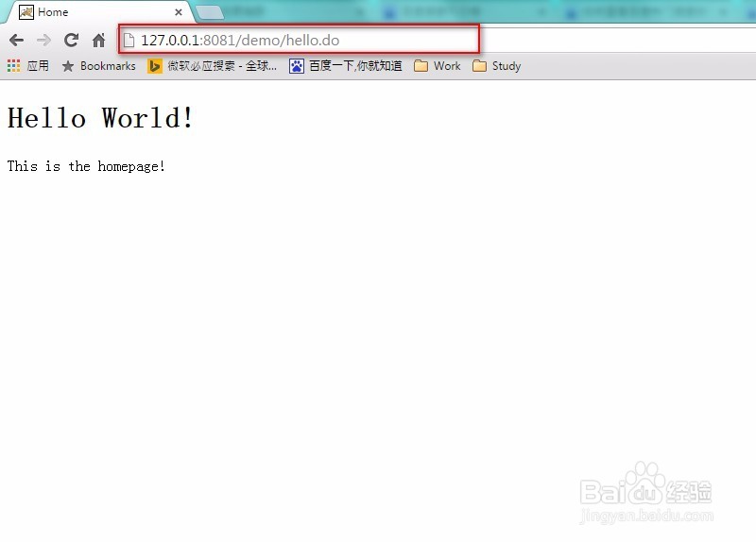Open the Study bookmarks folder
The width and height of the screenshot is (756, 542).
click(497, 66)
